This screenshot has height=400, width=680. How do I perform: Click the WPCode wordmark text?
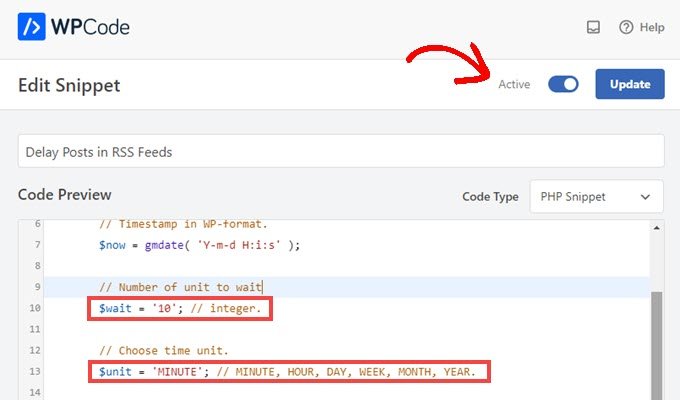click(x=90, y=27)
